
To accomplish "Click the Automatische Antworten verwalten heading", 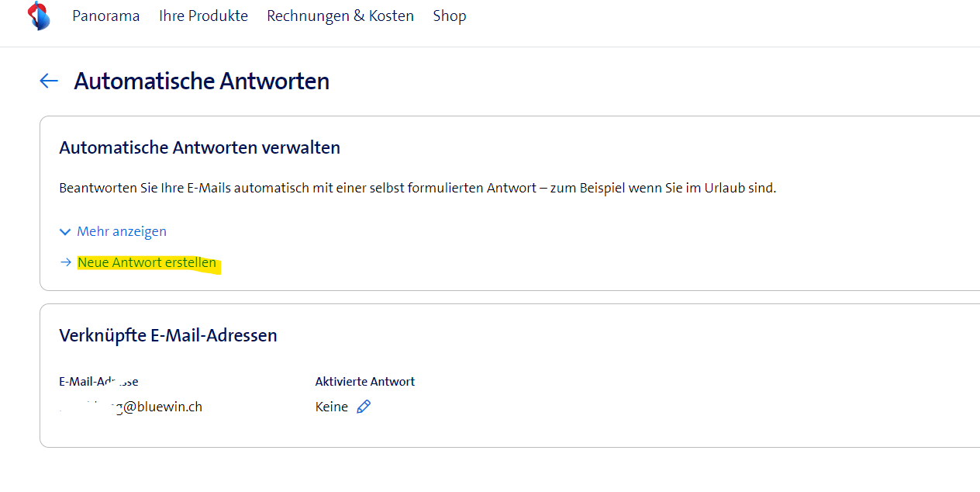I will pyautogui.click(x=199, y=147).
